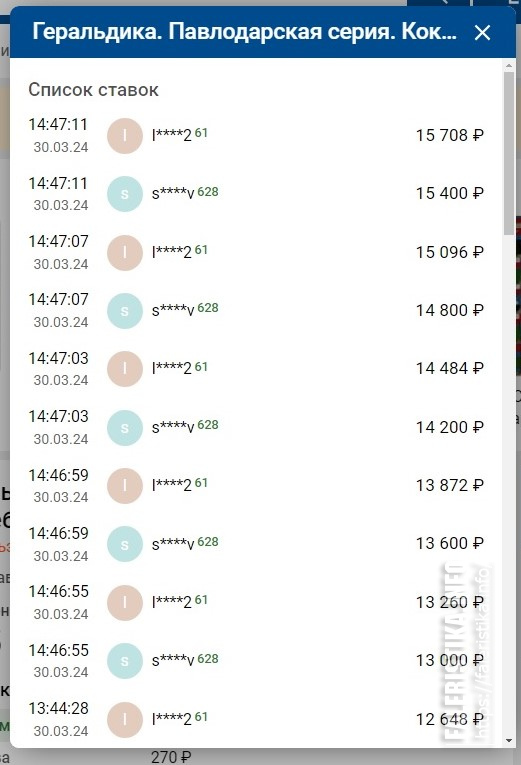Close the Геральдика bid list dialog
The height and width of the screenshot is (765, 521).
pyautogui.click(x=482, y=33)
